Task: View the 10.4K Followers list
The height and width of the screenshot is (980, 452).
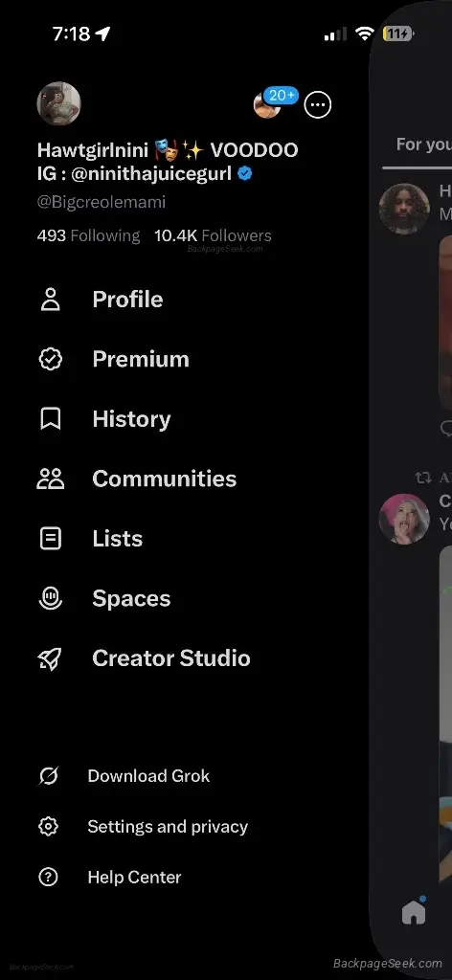Action: click(x=214, y=235)
